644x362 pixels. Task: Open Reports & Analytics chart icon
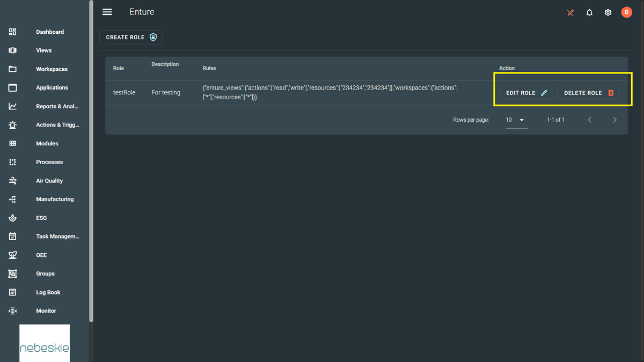[x=12, y=106]
